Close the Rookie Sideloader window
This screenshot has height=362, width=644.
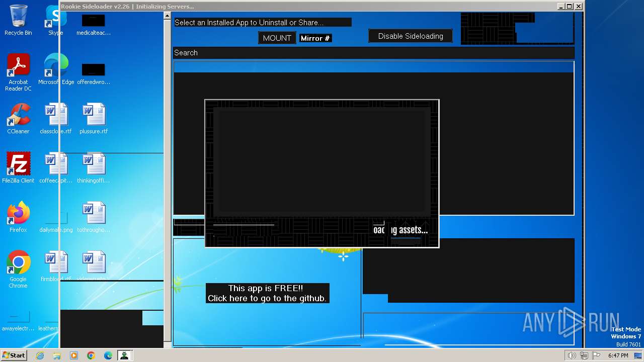(x=579, y=7)
